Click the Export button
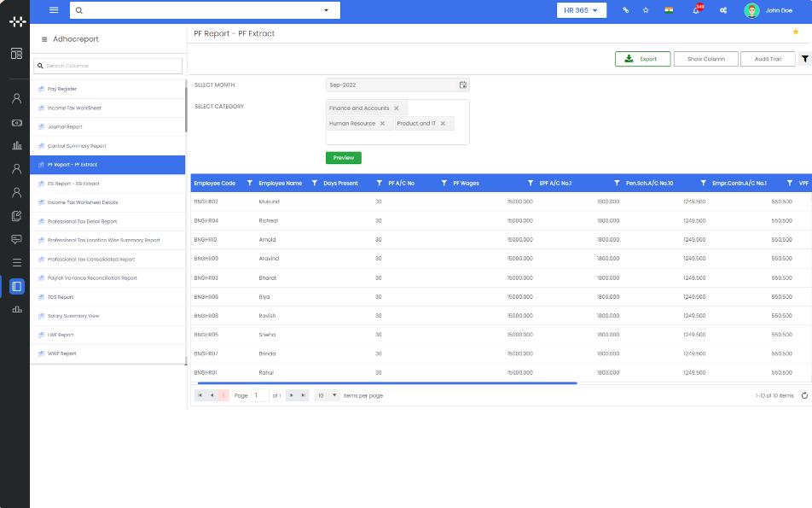The width and height of the screenshot is (812, 508). point(641,59)
